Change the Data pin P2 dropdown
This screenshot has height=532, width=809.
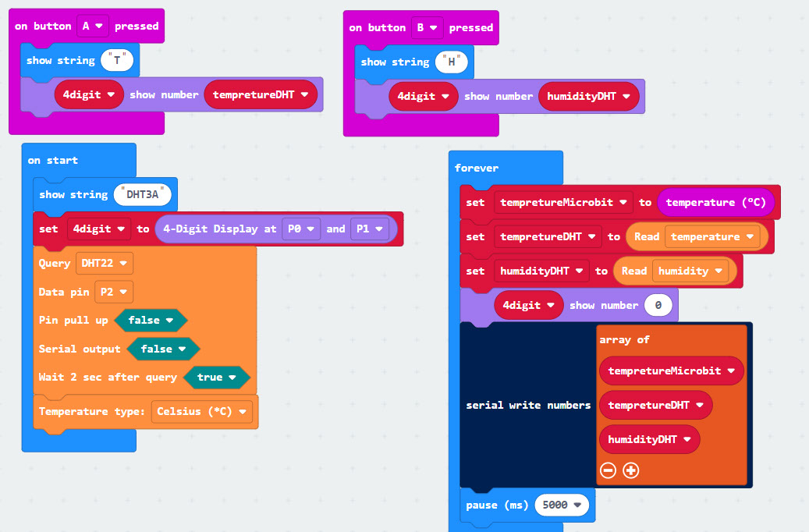113,292
